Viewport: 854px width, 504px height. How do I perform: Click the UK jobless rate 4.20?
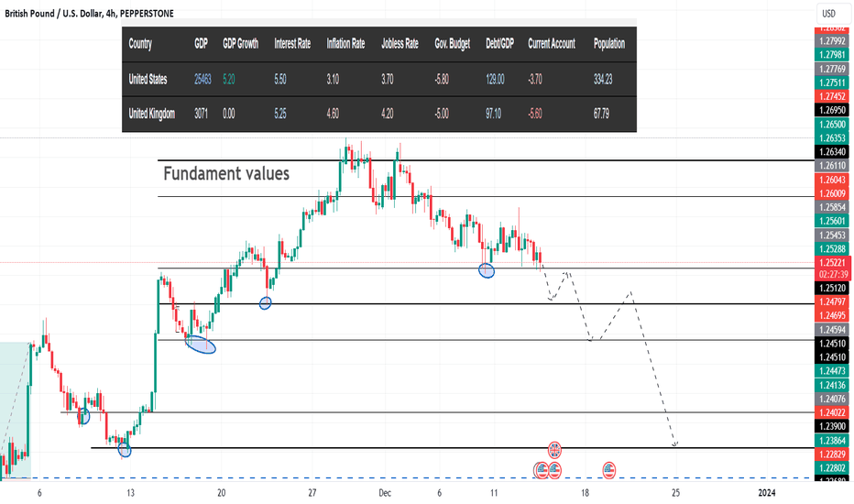point(388,114)
